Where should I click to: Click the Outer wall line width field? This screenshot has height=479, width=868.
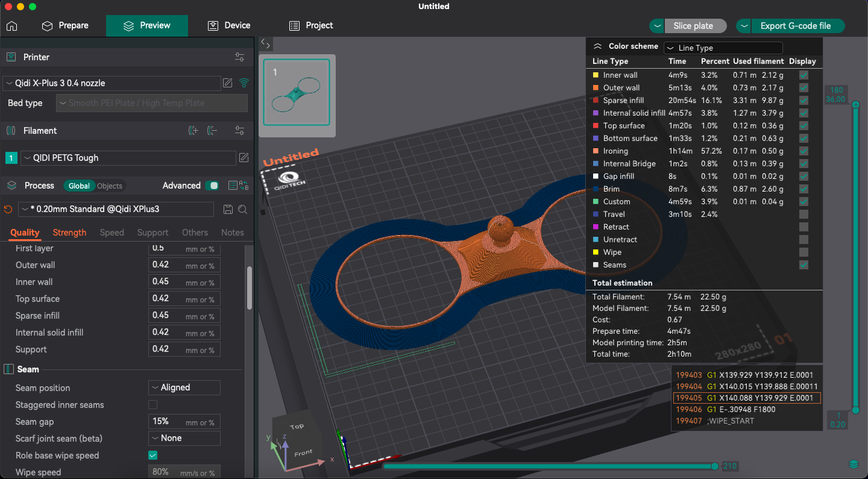184,265
